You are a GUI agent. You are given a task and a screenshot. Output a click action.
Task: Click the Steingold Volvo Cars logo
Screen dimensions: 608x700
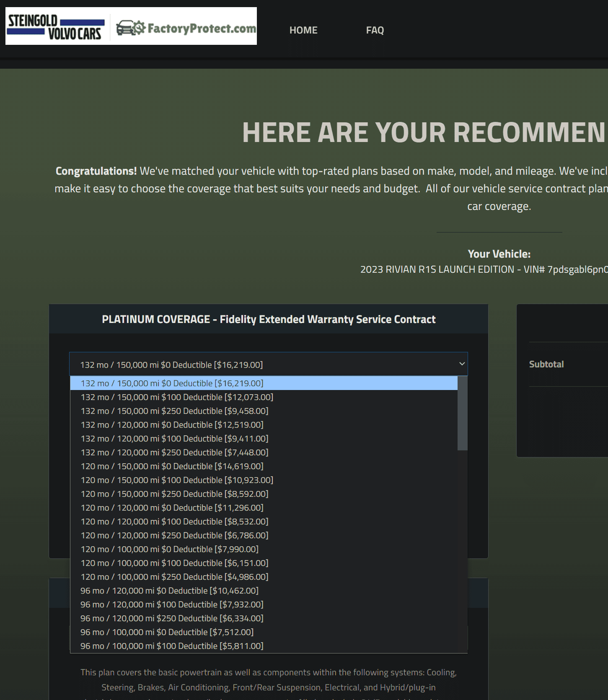(x=56, y=27)
